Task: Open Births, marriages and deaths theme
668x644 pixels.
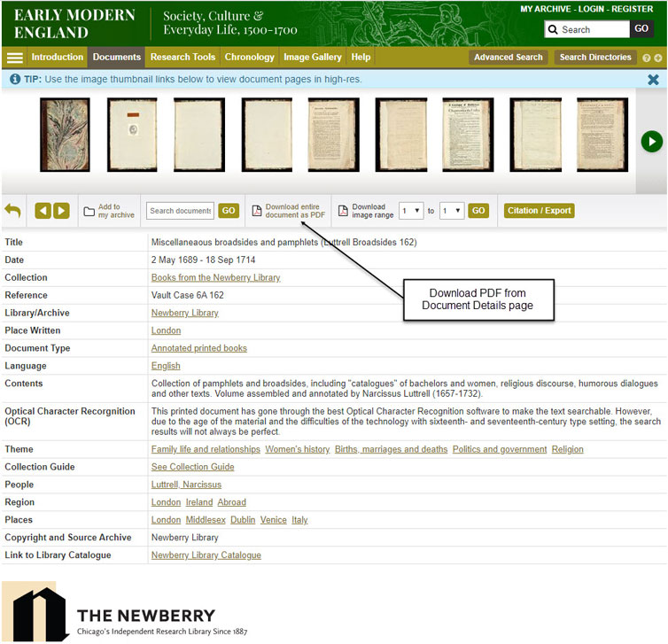Action: pos(391,449)
